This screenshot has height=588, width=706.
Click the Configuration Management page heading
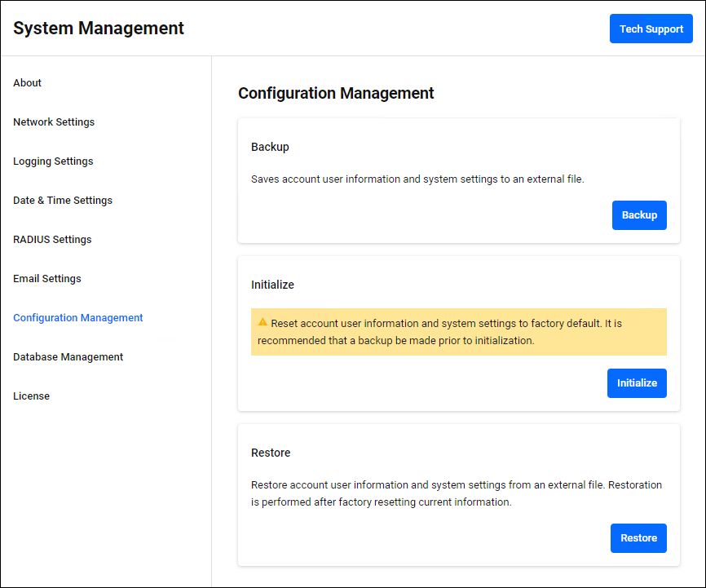(x=336, y=94)
